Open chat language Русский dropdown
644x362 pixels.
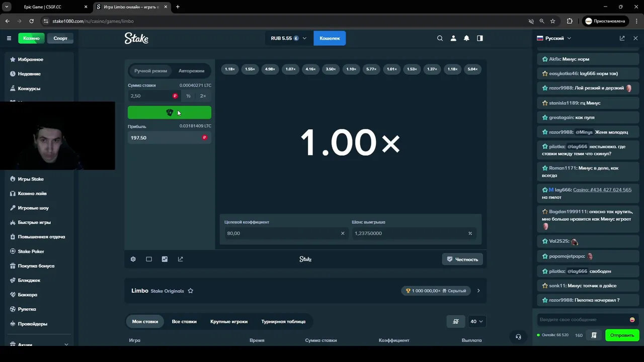coord(554,38)
